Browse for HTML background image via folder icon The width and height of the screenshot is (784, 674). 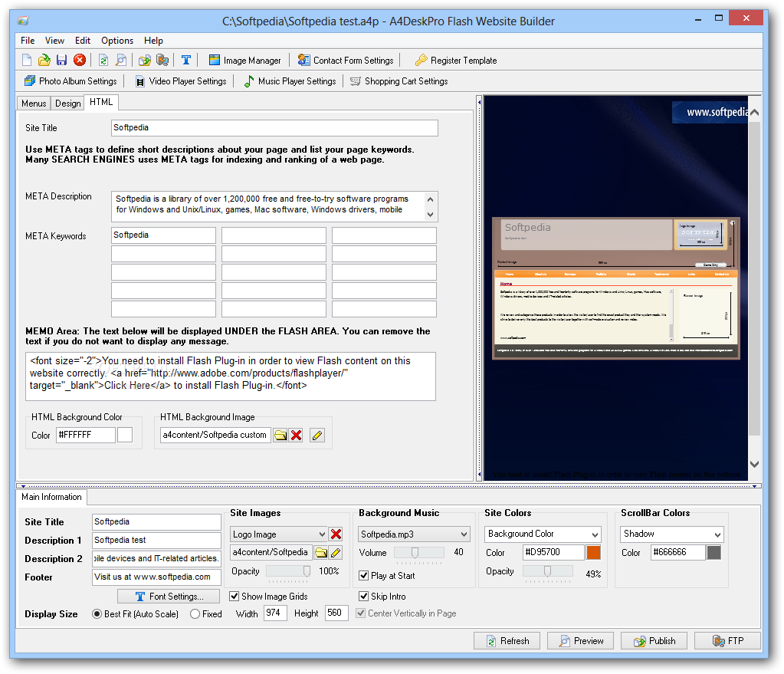[280, 436]
